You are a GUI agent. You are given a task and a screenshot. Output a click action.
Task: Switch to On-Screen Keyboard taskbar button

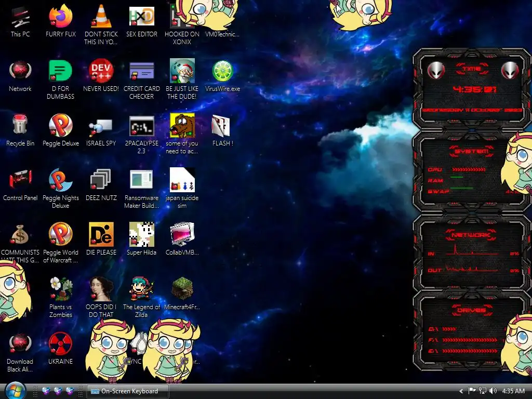pos(128,391)
